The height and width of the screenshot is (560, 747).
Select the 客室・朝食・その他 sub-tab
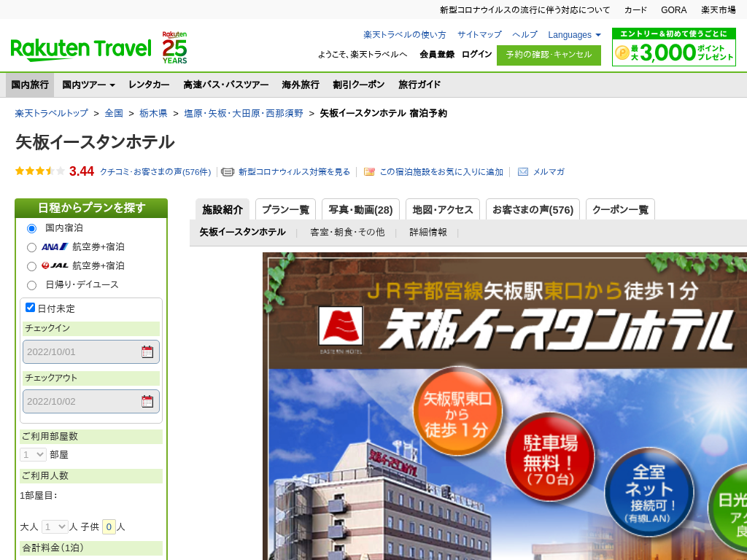tap(347, 232)
